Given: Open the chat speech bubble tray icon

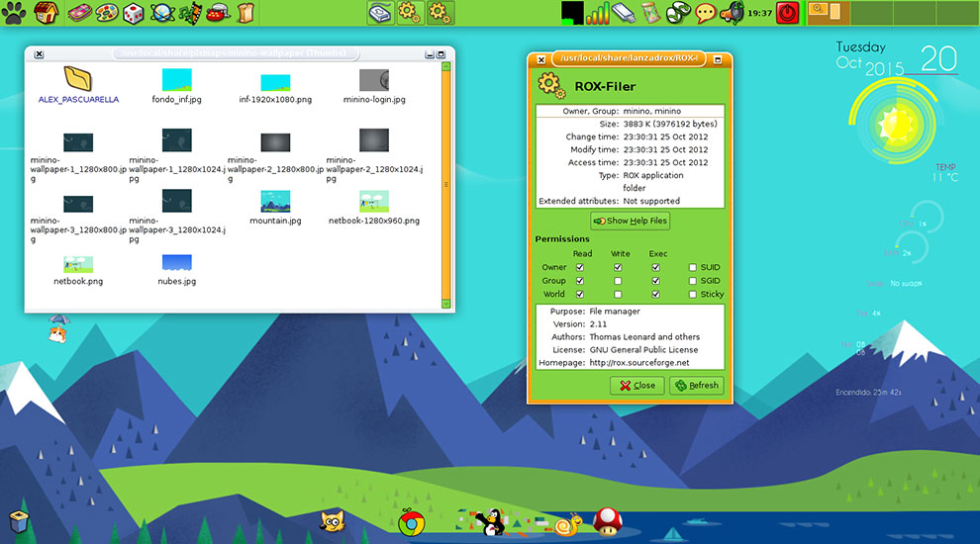Looking at the screenshot, I should coord(705,13).
